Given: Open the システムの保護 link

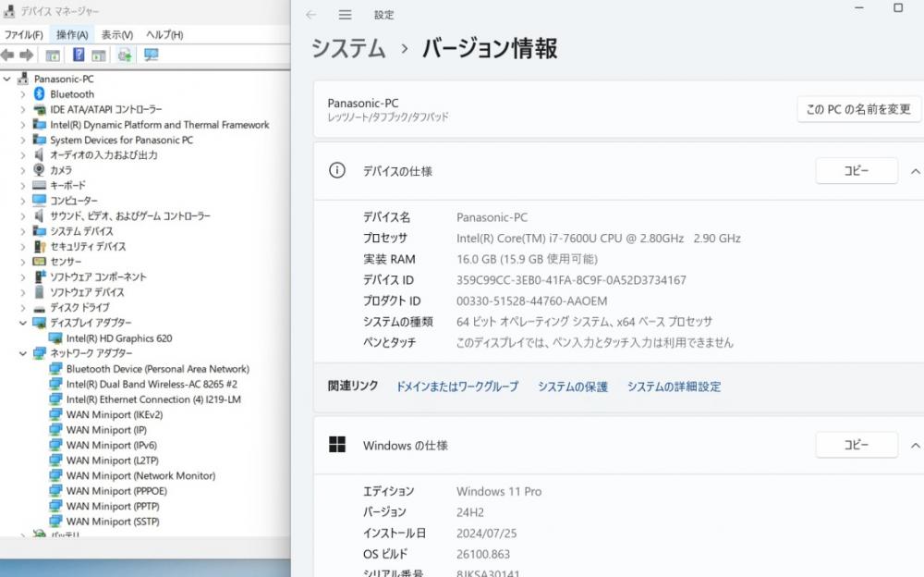Looking at the screenshot, I should (x=572, y=387).
